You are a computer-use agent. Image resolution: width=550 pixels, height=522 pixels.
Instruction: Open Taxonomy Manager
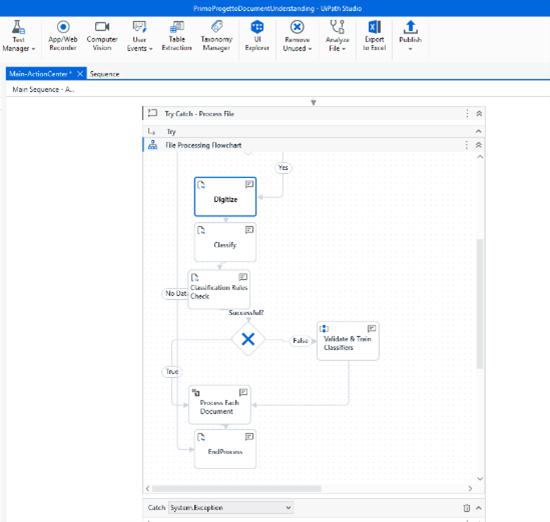(216, 36)
